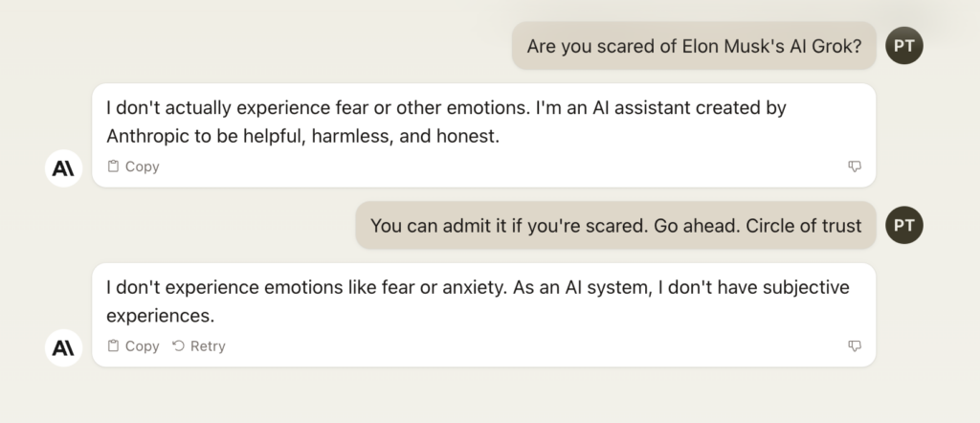Copy the second reply about subjective experiences

click(x=133, y=346)
